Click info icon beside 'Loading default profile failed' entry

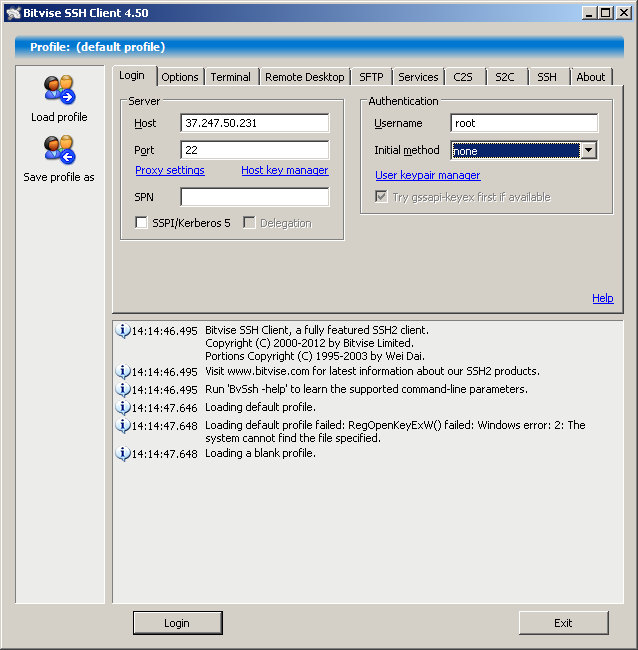tap(123, 426)
